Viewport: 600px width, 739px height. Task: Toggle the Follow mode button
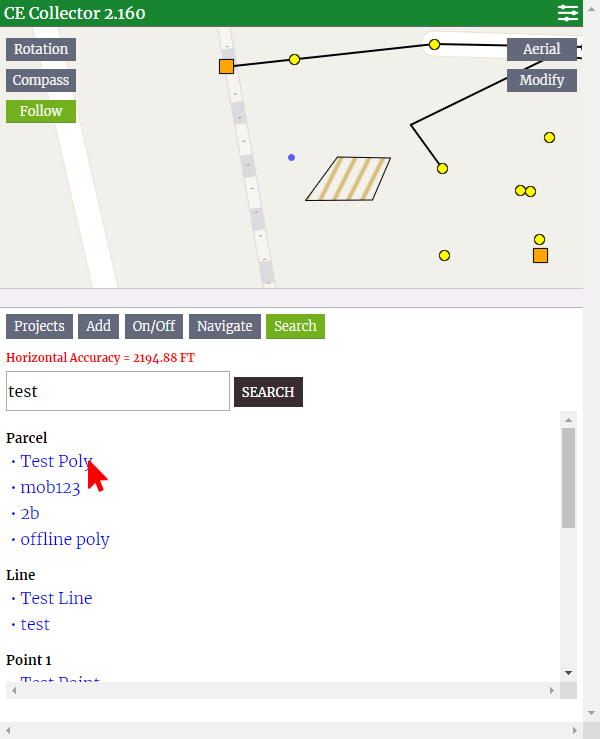41,111
